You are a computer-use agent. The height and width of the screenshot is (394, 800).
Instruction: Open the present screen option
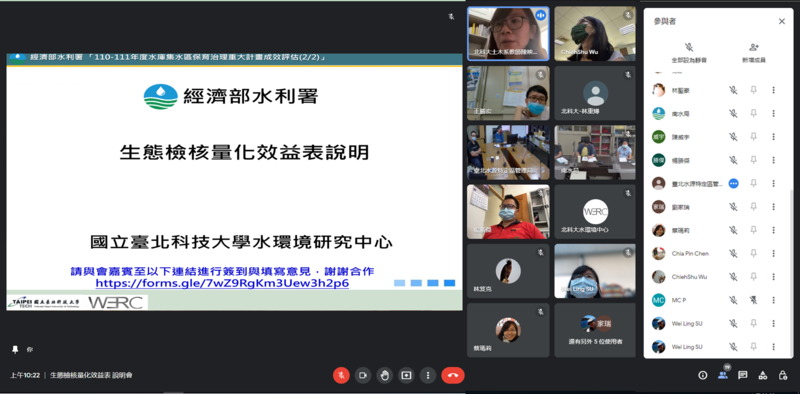point(406,375)
